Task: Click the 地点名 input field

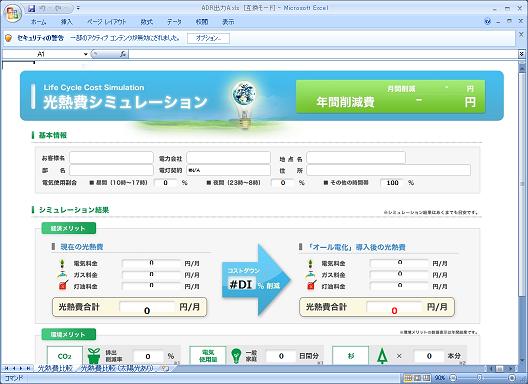Action: pos(356,158)
